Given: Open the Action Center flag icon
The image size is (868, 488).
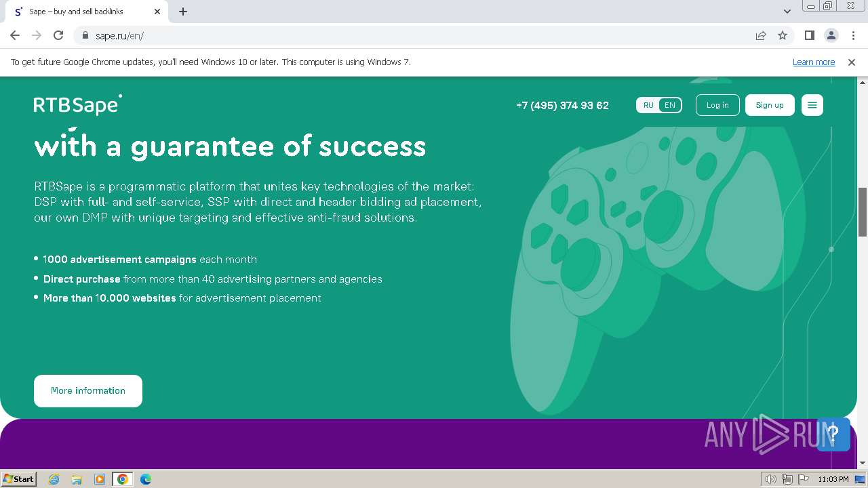Looking at the screenshot, I should pos(804,479).
